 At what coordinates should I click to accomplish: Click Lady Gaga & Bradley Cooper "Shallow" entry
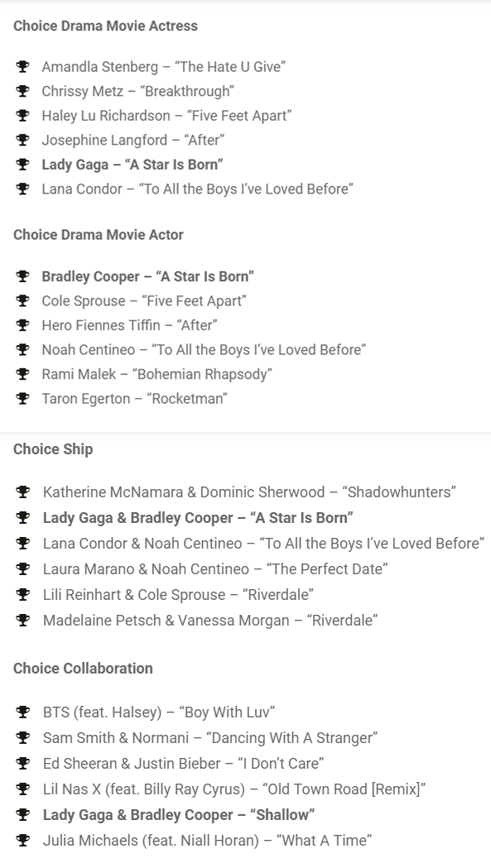pos(179,815)
